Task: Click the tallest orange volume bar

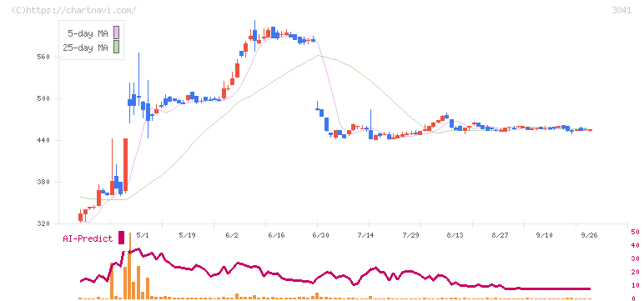Action: (x=129, y=266)
